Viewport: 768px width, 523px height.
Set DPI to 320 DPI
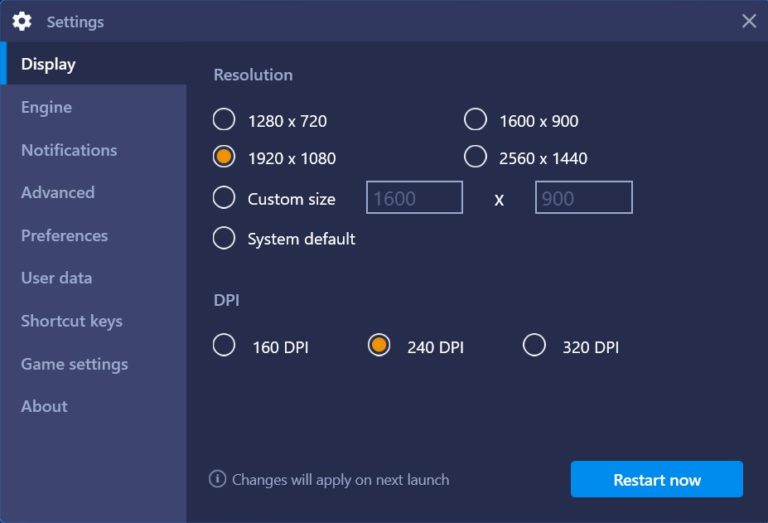pyautogui.click(x=534, y=345)
